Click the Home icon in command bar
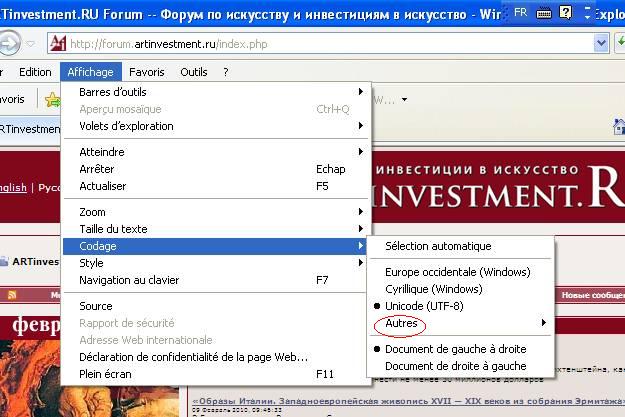 [x=618, y=124]
